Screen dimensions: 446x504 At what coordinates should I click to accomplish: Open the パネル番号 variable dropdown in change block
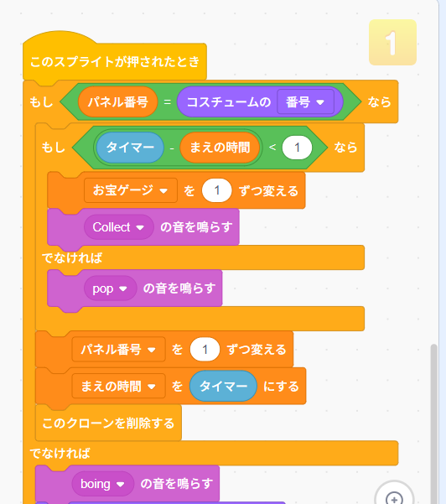118,349
